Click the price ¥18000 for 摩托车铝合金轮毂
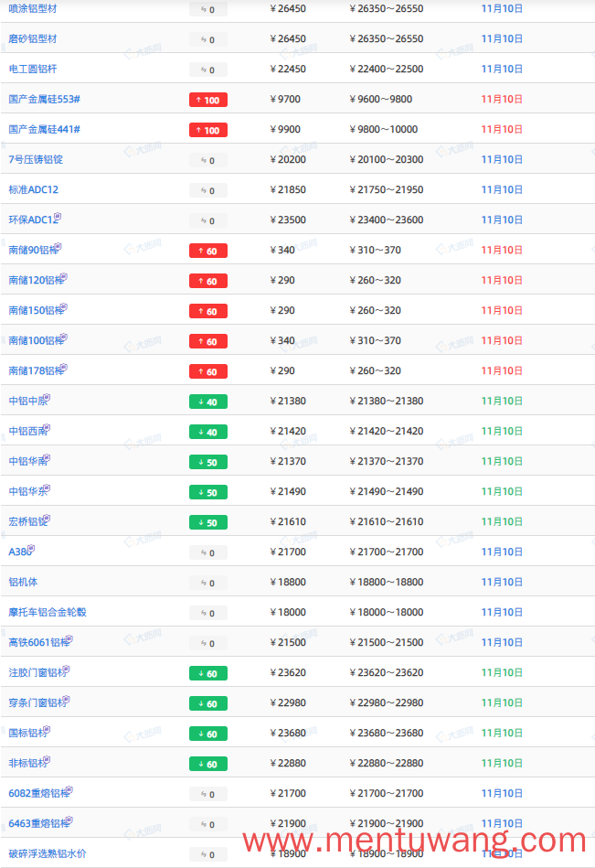Viewport: 595px width, 868px height. click(x=288, y=612)
